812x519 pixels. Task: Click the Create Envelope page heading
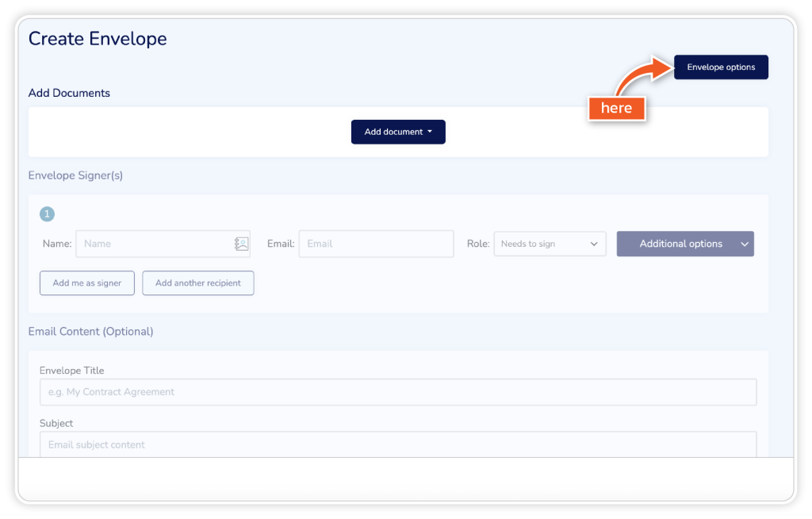[98, 39]
